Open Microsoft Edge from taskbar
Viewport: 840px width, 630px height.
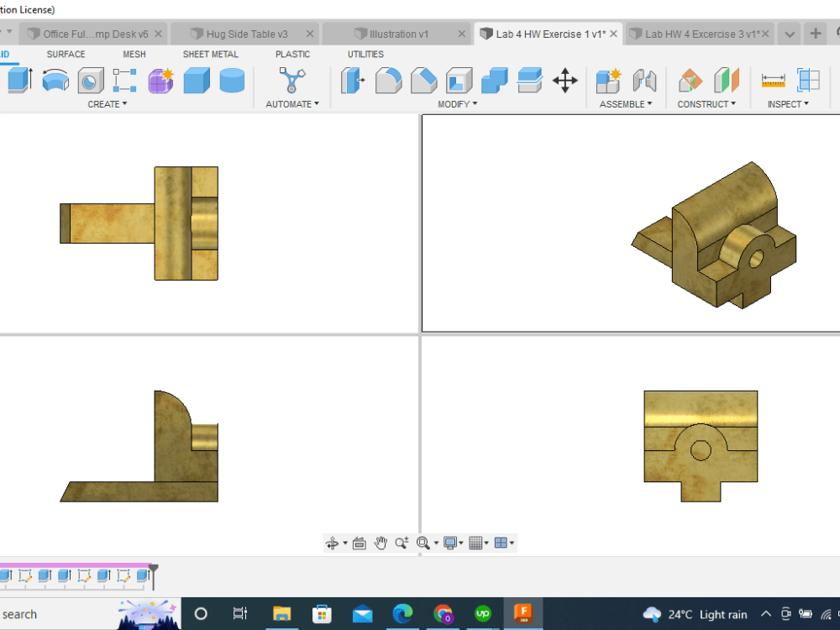(403, 613)
